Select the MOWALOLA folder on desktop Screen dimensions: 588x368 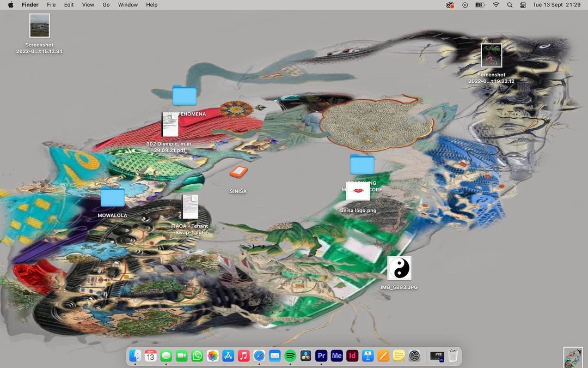[x=113, y=197]
